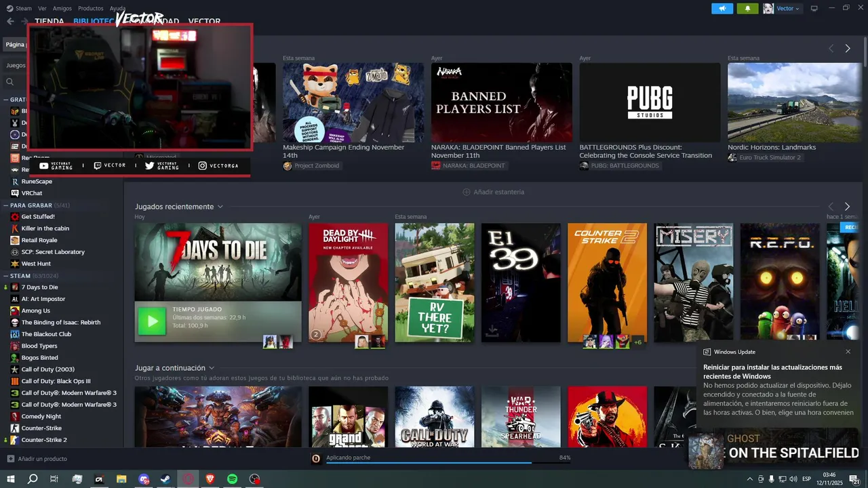The height and width of the screenshot is (488, 868).
Task: Open the Steam announcements megaphone button
Action: 722,8
